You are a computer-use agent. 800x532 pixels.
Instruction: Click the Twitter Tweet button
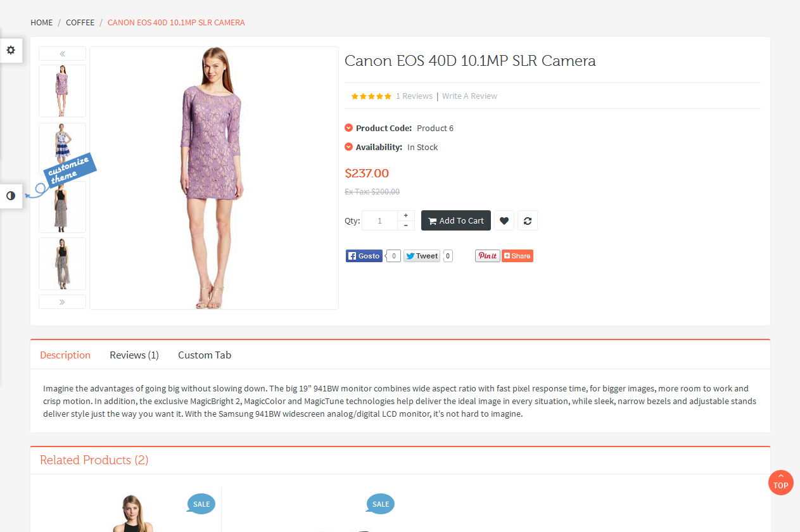tap(422, 256)
